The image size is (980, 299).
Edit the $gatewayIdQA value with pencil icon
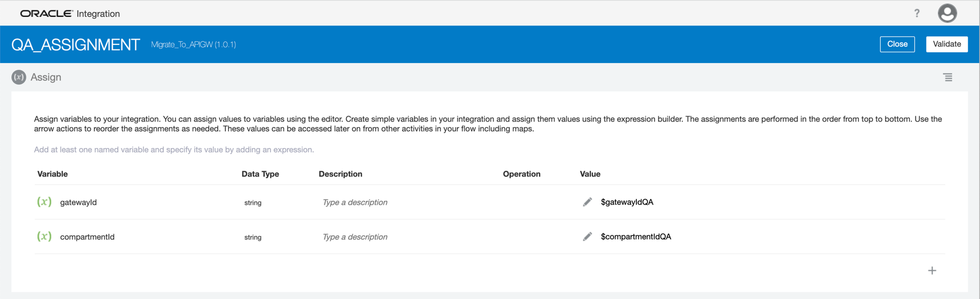click(587, 202)
